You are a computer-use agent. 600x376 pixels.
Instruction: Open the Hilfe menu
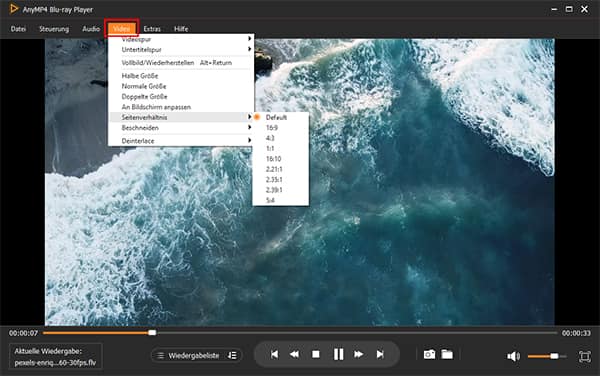181,29
